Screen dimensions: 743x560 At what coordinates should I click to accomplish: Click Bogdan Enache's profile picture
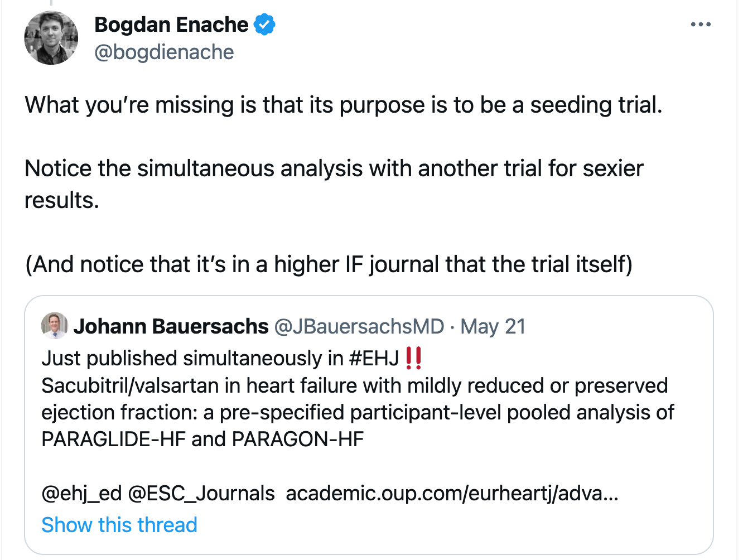click(x=51, y=37)
